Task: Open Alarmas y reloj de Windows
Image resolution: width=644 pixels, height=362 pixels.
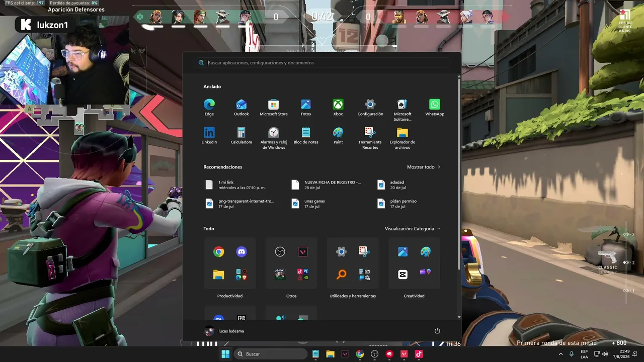Action: (x=274, y=138)
